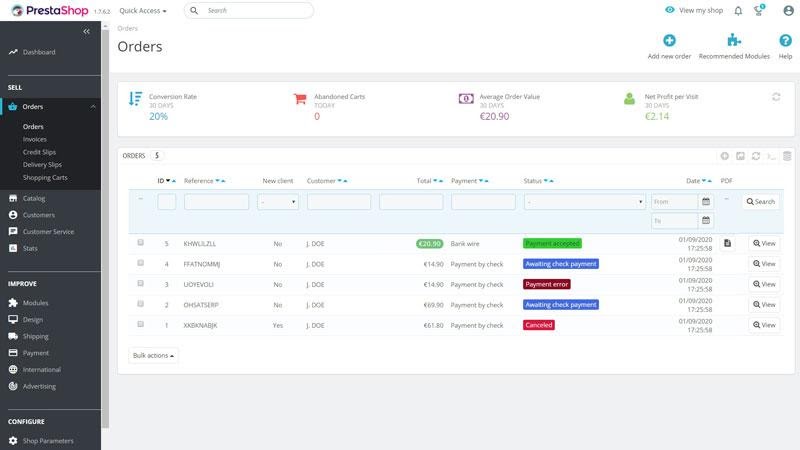Go to Catalog in the sidebar
This screenshot has width=800, height=450.
pyautogui.click(x=34, y=198)
